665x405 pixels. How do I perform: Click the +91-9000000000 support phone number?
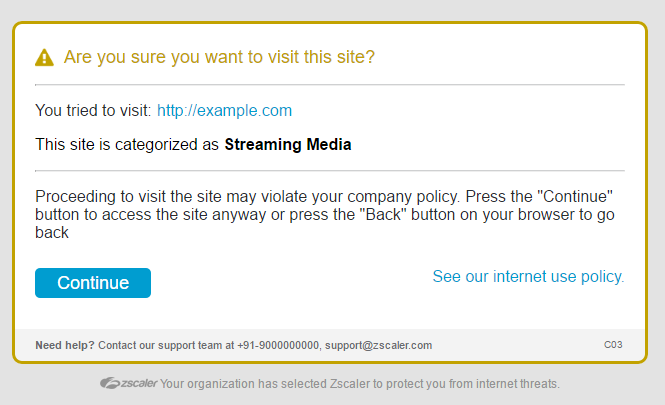coord(278,345)
